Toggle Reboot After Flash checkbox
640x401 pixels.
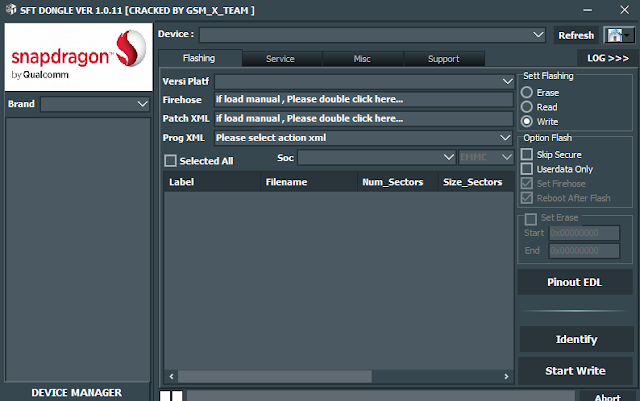coord(527,198)
